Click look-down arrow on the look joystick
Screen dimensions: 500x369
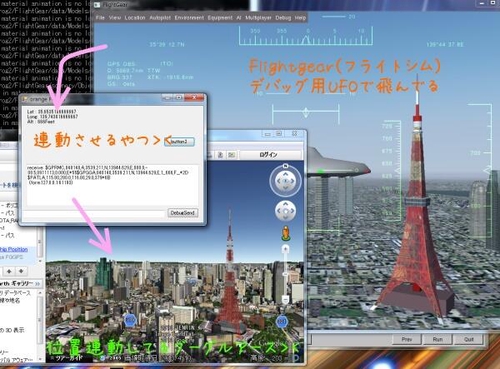[285, 188]
